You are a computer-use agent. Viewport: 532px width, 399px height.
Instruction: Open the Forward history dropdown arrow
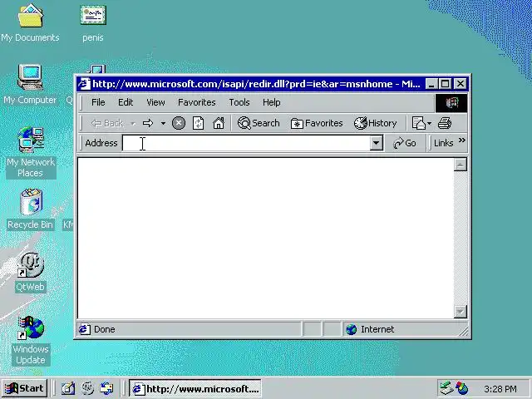point(163,124)
